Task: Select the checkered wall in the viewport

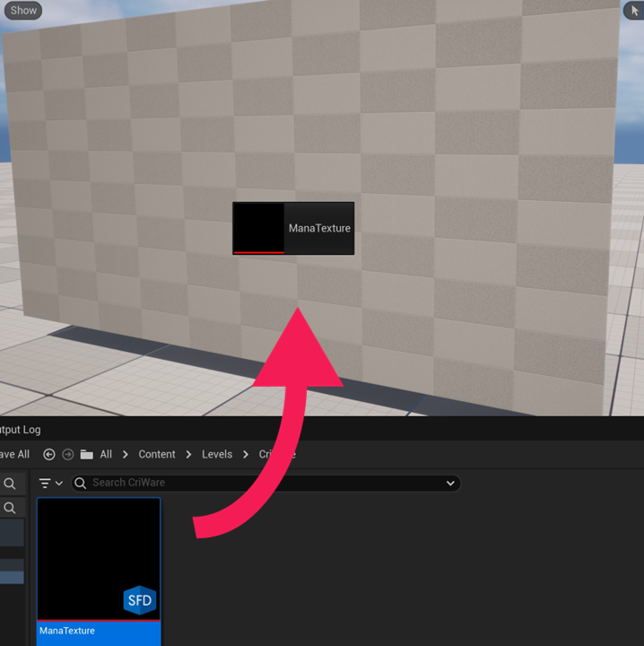Action: tap(448, 135)
